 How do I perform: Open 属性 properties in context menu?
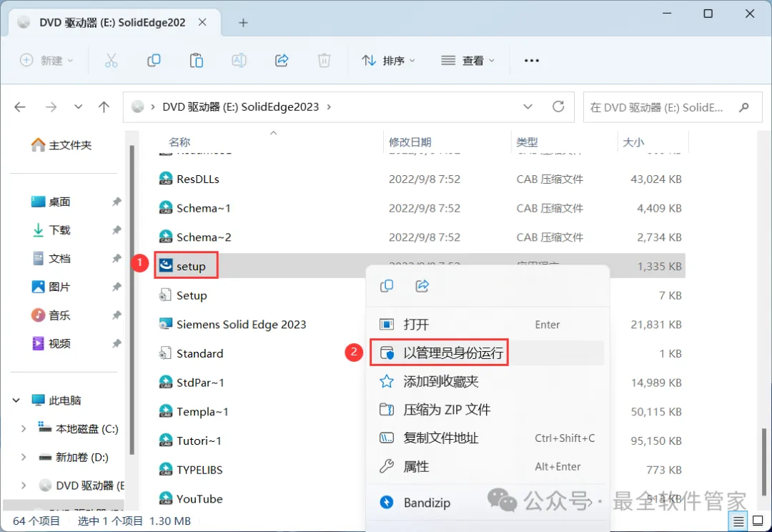(x=487, y=466)
